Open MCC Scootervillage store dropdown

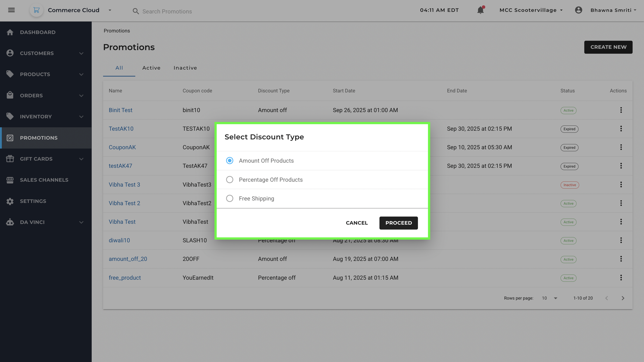[x=531, y=10]
